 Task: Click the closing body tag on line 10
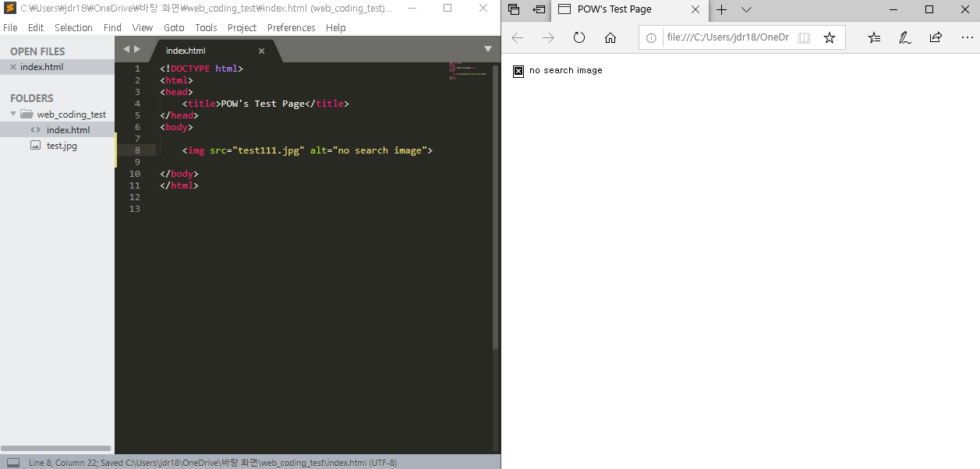(x=179, y=174)
